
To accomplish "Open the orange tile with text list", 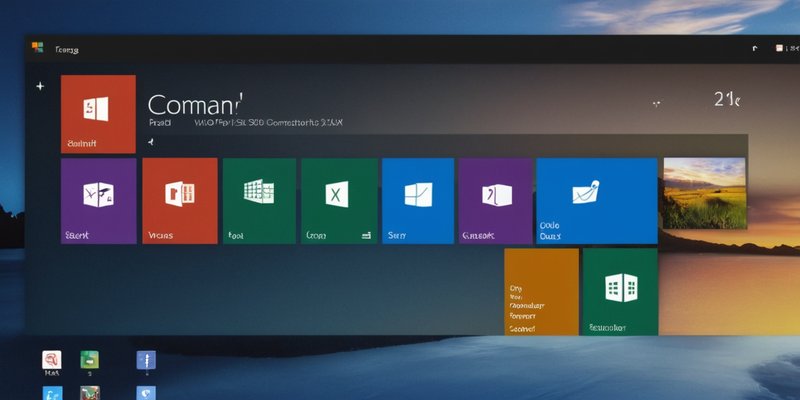I will coord(541,291).
